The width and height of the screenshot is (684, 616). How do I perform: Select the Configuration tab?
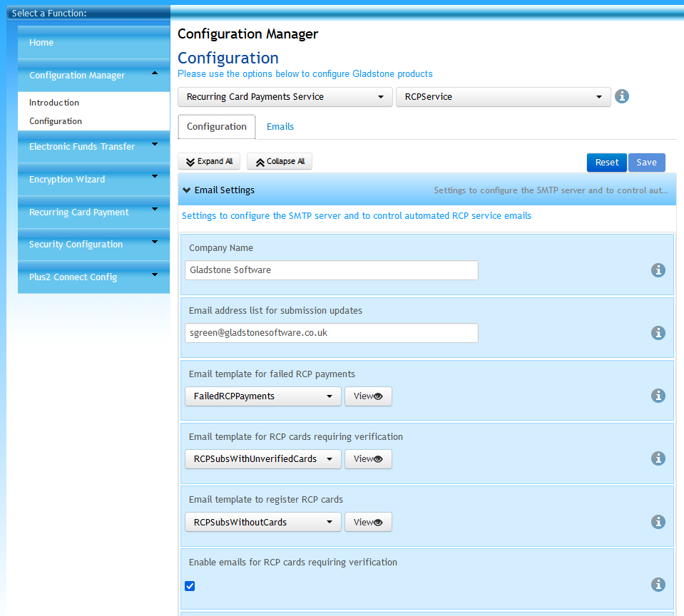click(x=217, y=126)
